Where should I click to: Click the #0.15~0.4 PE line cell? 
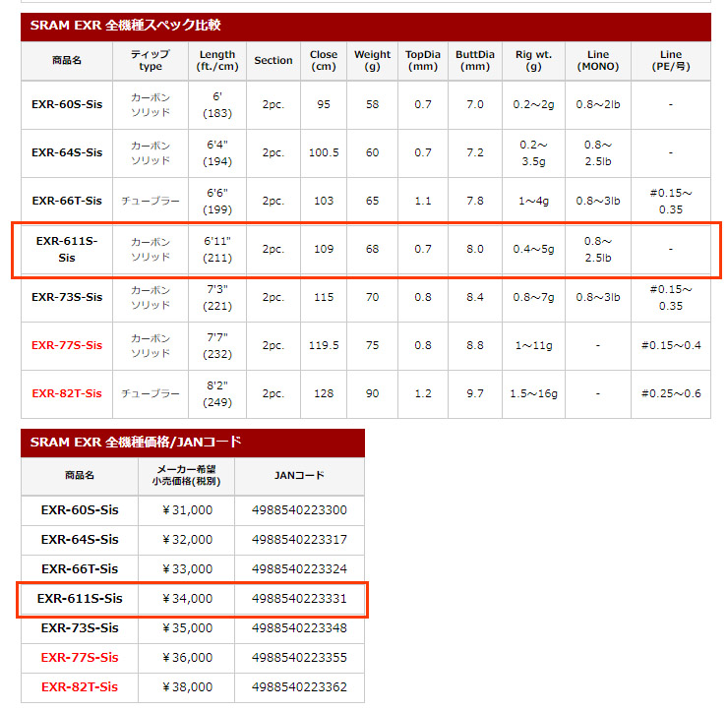click(671, 345)
